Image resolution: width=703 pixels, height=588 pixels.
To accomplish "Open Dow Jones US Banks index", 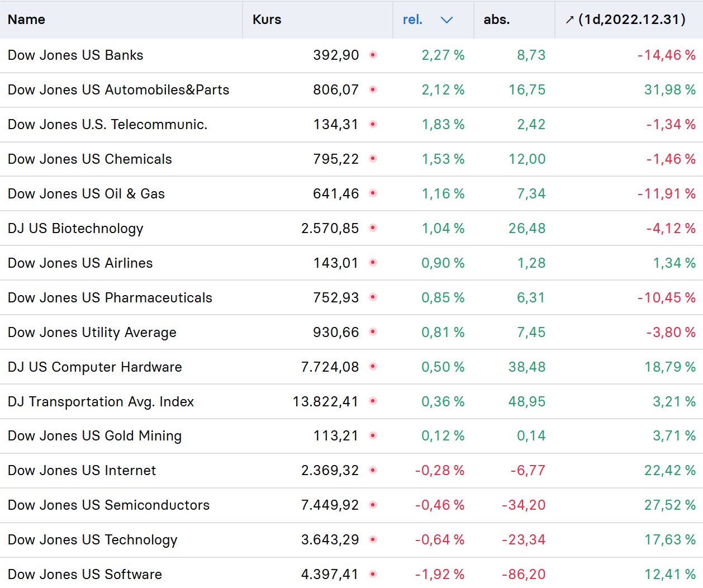I will coord(75,55).
